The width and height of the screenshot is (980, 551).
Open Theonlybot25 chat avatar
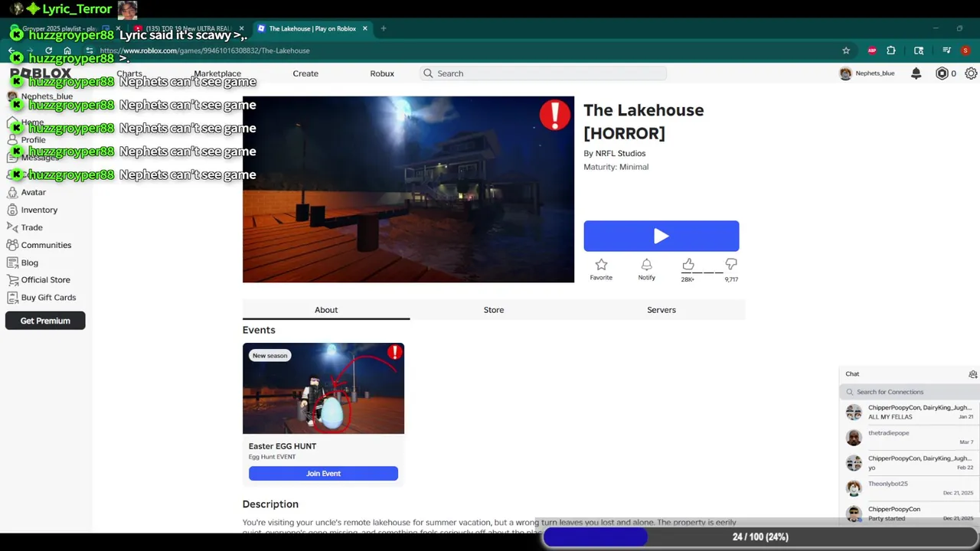click(854, 488)
